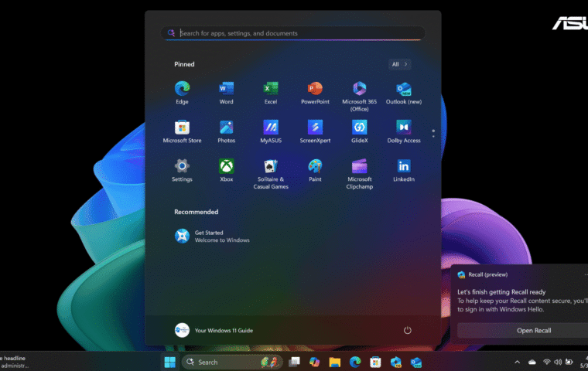Image resolution: width=588 pixels, height=371 pixels.
Task: Open the Dolby Access app
Action: [404, 131]
